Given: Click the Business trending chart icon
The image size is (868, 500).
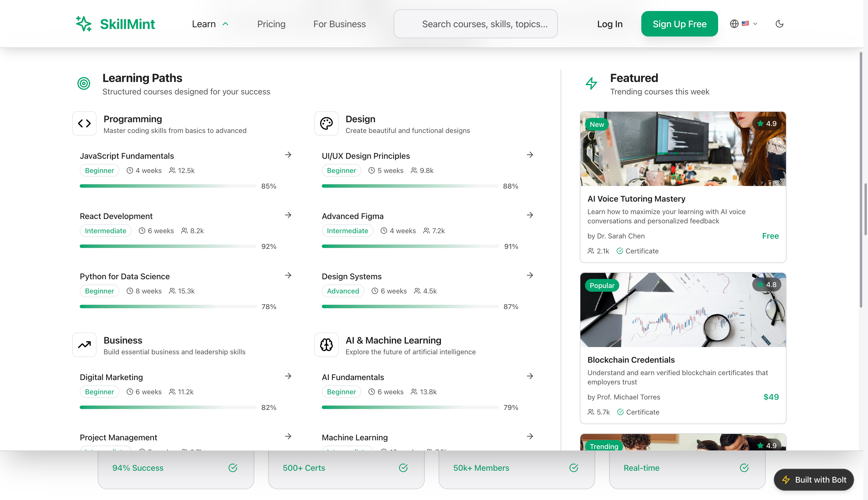Looking at the screenshot, I should [x=84, y=344].
